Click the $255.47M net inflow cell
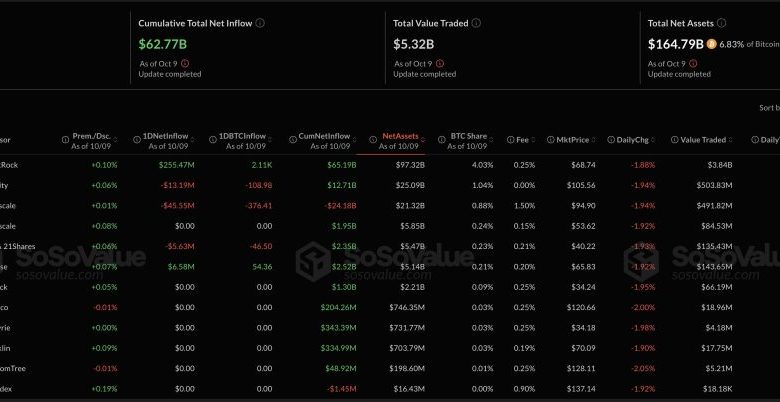This screenshot has width=780, height=402. 180,164
